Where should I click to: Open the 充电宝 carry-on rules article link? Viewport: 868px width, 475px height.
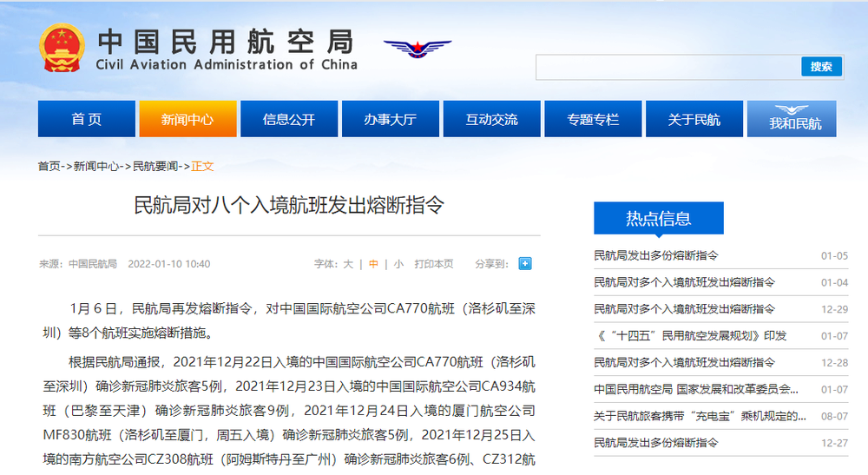click(x=697, y=416)
